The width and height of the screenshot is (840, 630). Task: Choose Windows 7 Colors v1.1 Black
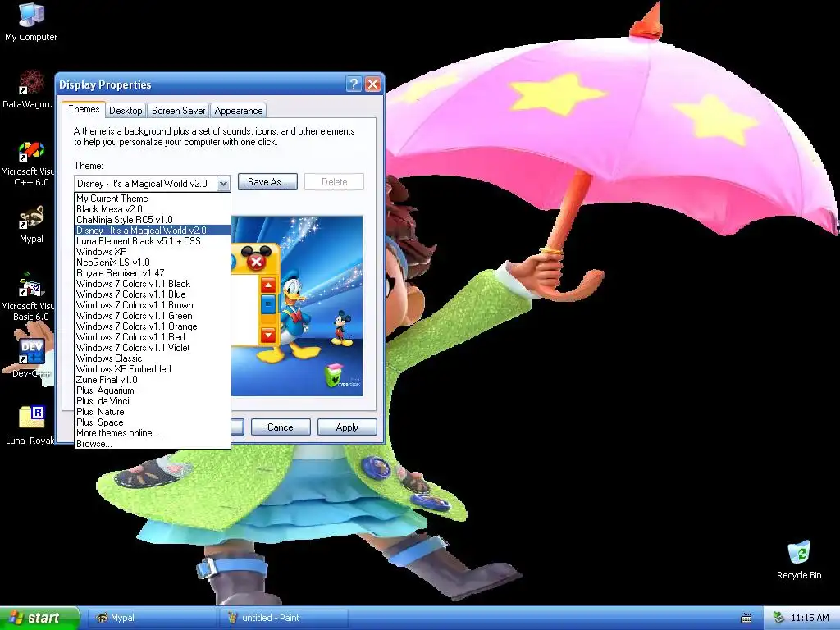coord(152,284)
